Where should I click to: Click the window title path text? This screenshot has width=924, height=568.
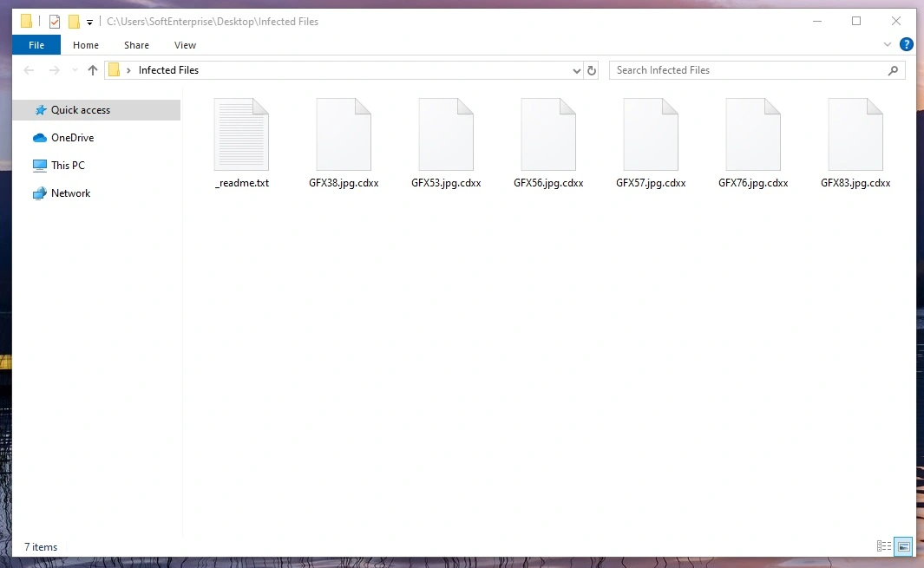tap(213, 22)
